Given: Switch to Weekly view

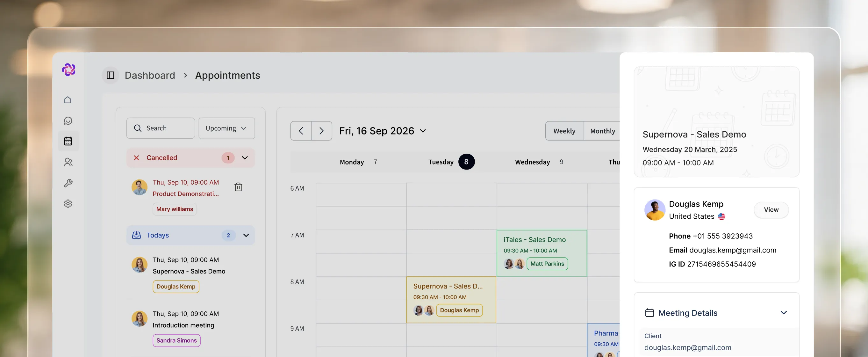Looking at the screenshot, I should coord(564,131).
